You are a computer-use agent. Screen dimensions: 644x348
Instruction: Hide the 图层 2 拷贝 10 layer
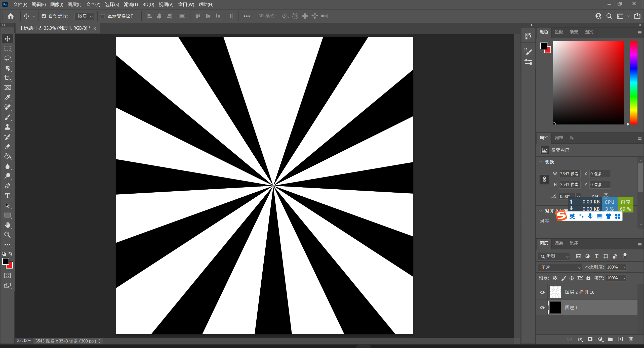click(542, 292)
